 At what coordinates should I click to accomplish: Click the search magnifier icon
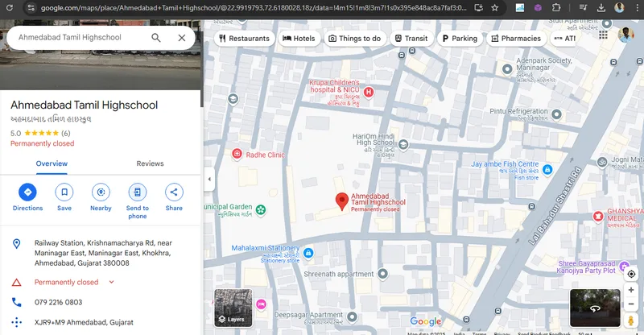[x=156, y=38]
